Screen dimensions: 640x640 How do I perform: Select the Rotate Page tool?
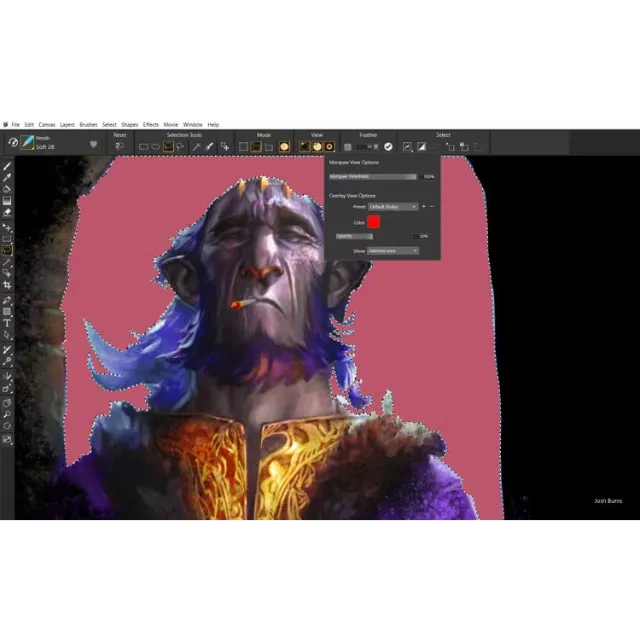tap(7, 426)
